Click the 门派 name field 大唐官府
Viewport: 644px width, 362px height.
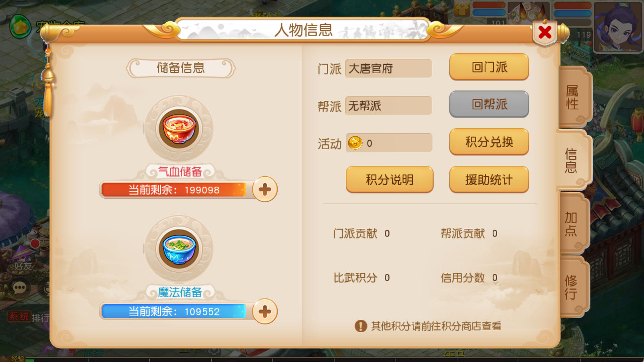(x=388, y=68)
